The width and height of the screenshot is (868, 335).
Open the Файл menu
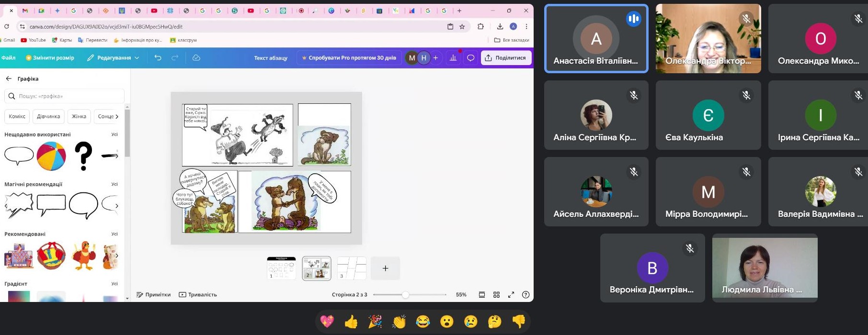9,58
